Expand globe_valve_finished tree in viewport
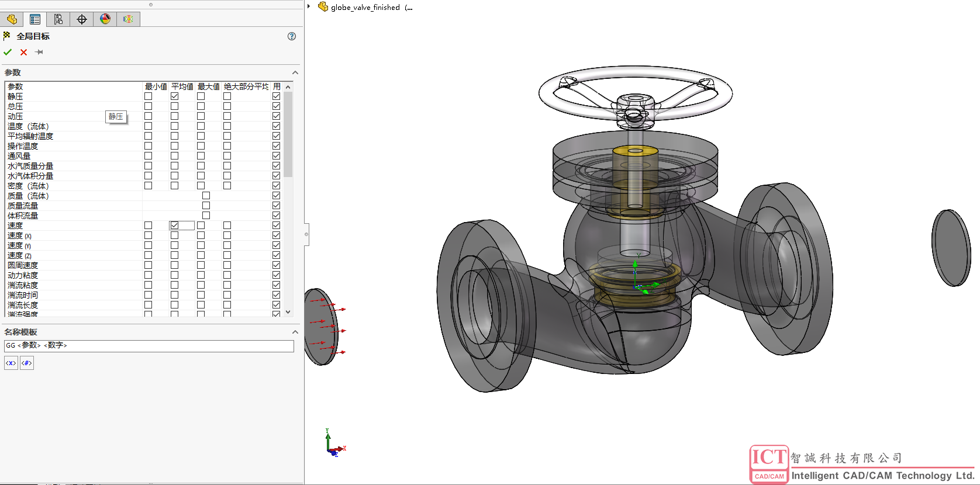Screen dimensions: 980x485 pos(309,6)
